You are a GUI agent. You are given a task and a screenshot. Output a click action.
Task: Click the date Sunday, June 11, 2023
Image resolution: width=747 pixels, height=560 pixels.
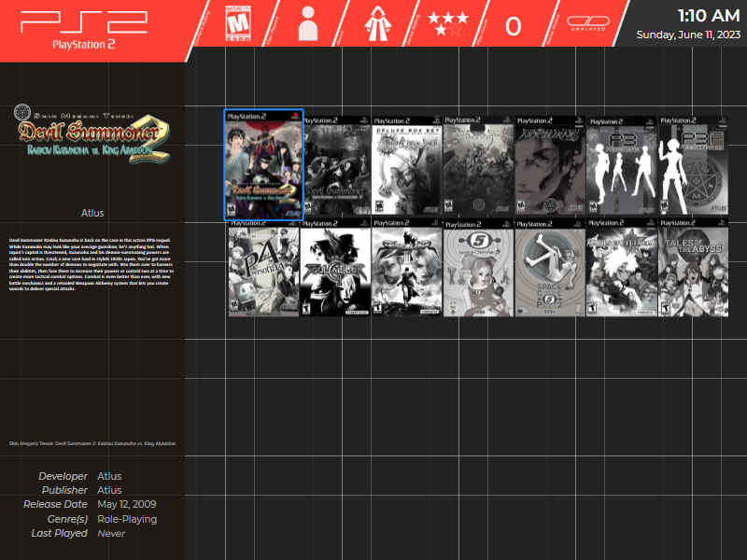(x=688, y=35)
